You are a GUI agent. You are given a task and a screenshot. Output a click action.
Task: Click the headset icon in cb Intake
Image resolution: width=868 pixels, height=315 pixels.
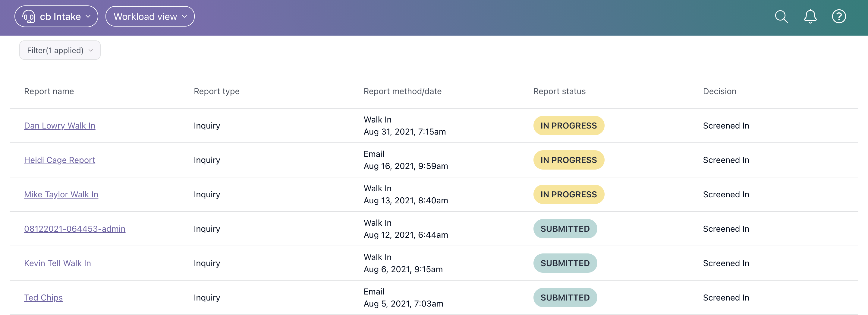click(x=29, y=17)
